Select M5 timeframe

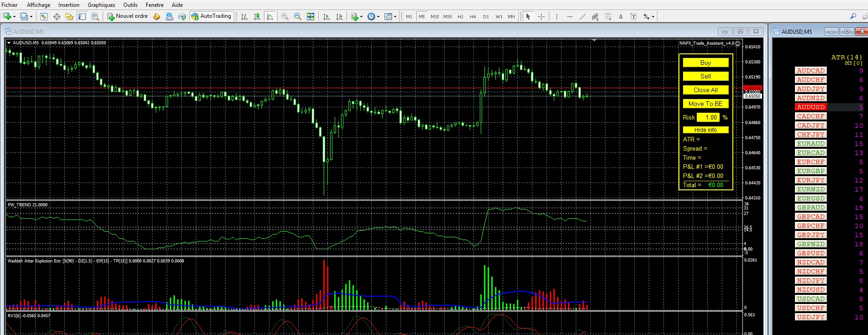(422, 16)
